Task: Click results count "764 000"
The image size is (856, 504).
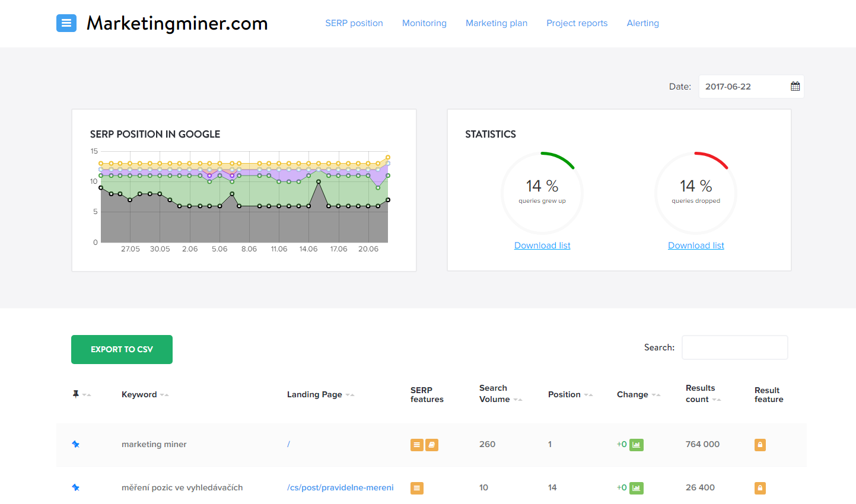Action: click(x=702, y=444)
